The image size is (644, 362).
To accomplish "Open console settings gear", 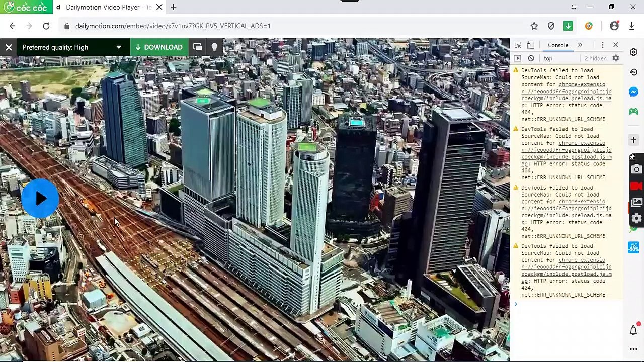I will coord(615,58).
